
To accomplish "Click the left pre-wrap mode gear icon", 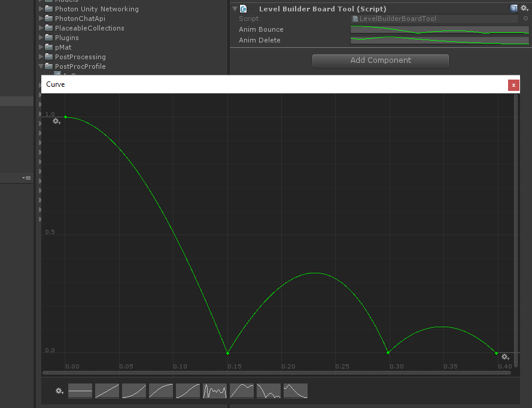I will pos(56,121).
